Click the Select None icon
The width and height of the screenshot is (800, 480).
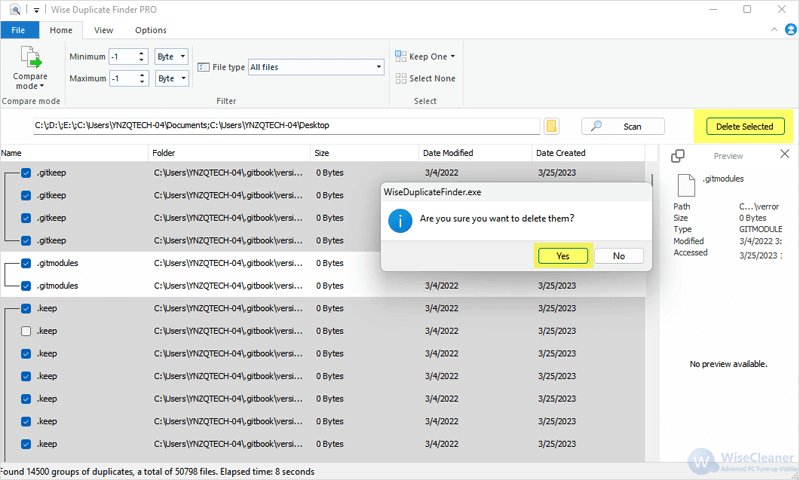401,78
